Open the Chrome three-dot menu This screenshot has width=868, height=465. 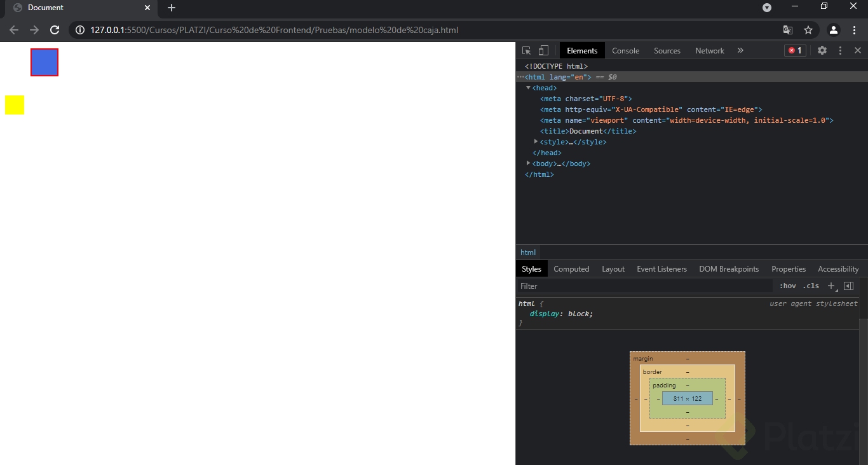(x=854, y=30)
